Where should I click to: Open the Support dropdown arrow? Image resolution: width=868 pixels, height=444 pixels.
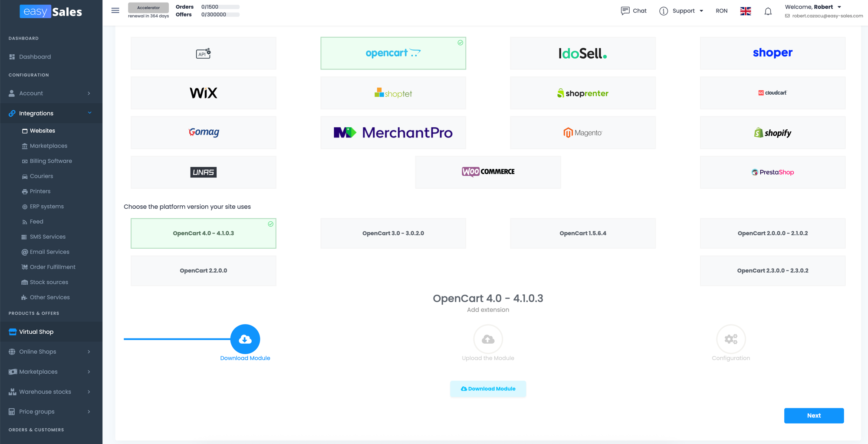(701, 11)
